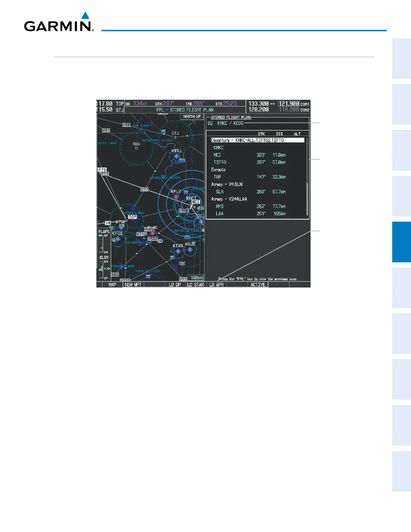Select the LD STAR softkey
Image resolution: width=411 pixels, height=532 pixels.
(x=195, y=284)
